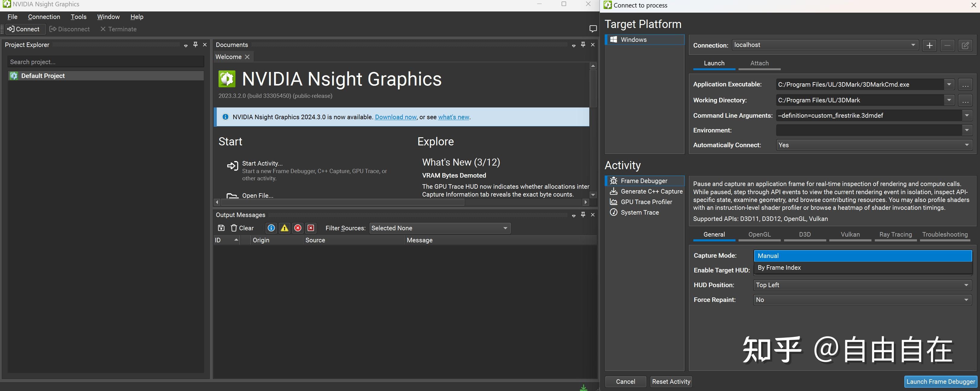Add a new connection with the plus icon
Viewport: 980px width, 391px height.
pyautogui.click(x=929, y=45)
